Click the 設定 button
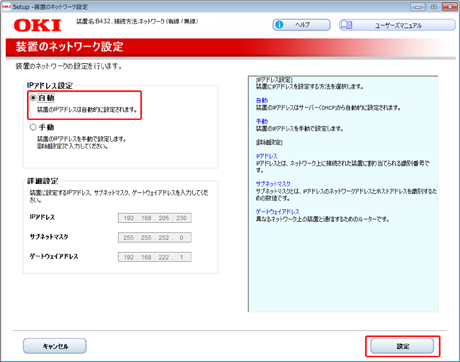Image resolution: width=460 pixels, height=362 pixels. click(402, 346)
